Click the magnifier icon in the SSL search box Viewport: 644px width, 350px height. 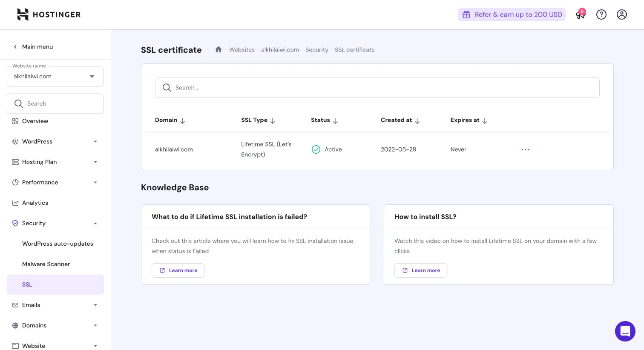click(167, 88)
